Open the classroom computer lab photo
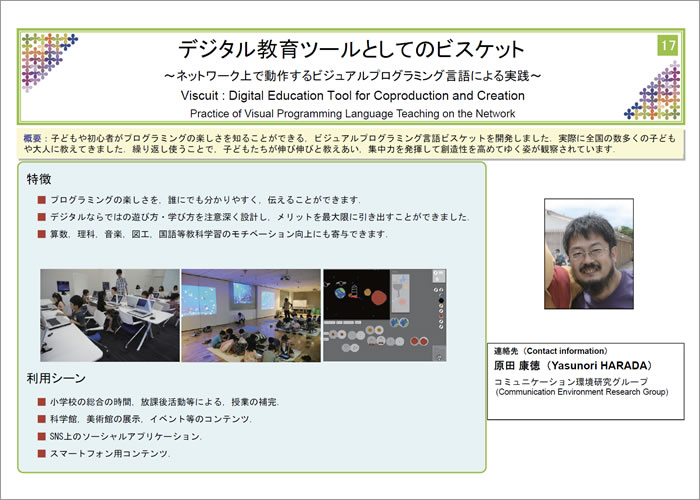This screenshot has height=500, width=700. 109,314
